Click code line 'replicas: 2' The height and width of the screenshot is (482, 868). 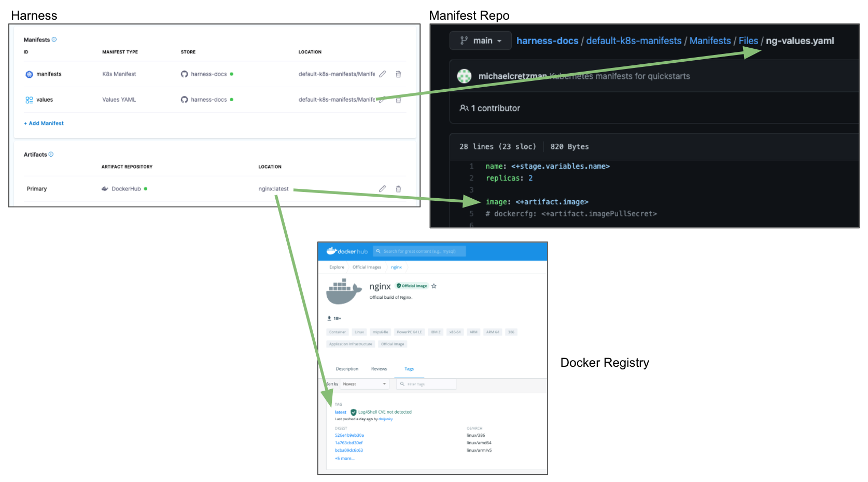509,178
